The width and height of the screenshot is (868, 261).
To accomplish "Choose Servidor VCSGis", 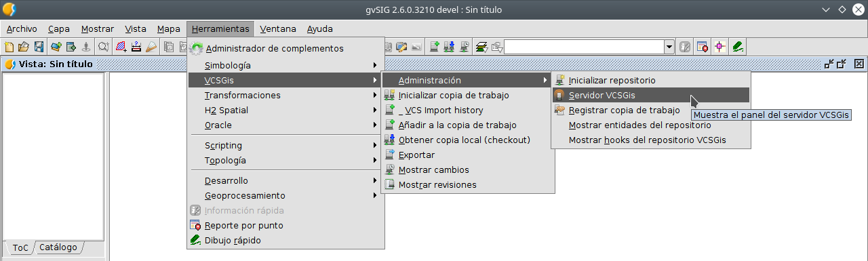I will pos(651,96).
